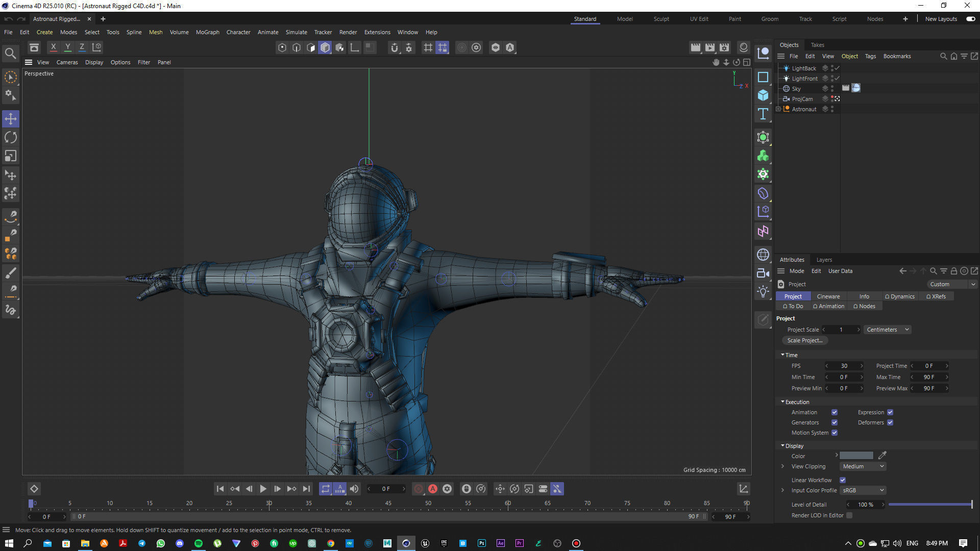The height and width of the screenshot is (551, 980).
Task: Click the Render View clapperboard icon
Action: [x=695, y=47]
